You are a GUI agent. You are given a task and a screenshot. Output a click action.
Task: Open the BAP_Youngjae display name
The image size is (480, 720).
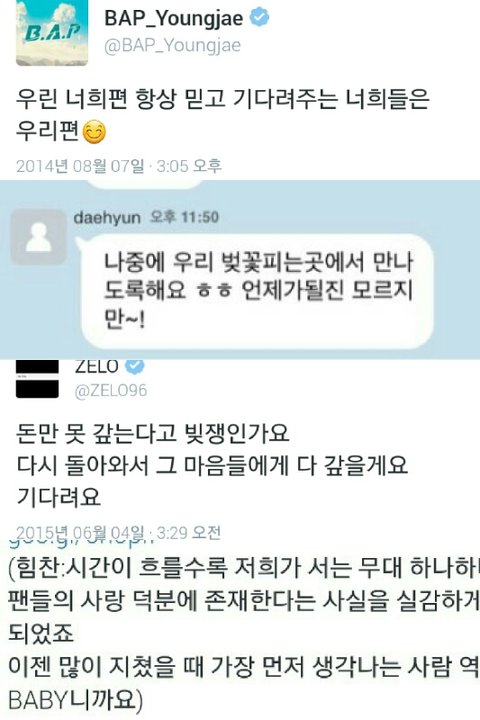click(174, 18)
